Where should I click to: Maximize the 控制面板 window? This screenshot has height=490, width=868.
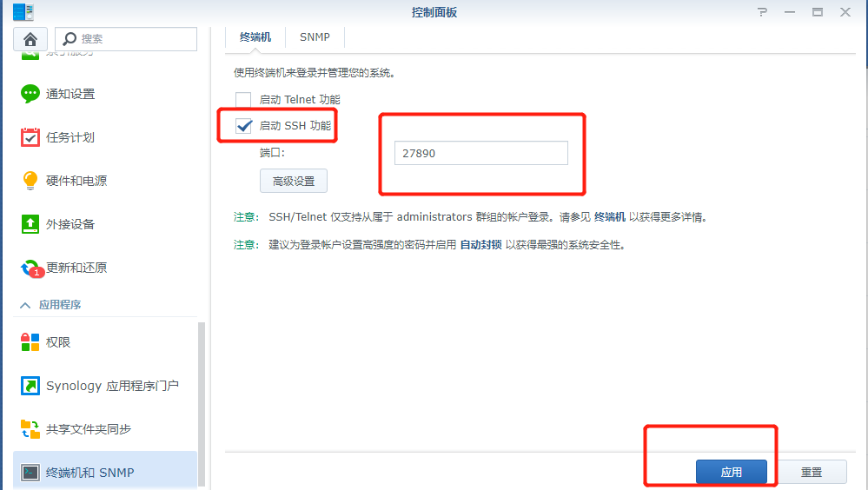(818, 11)
